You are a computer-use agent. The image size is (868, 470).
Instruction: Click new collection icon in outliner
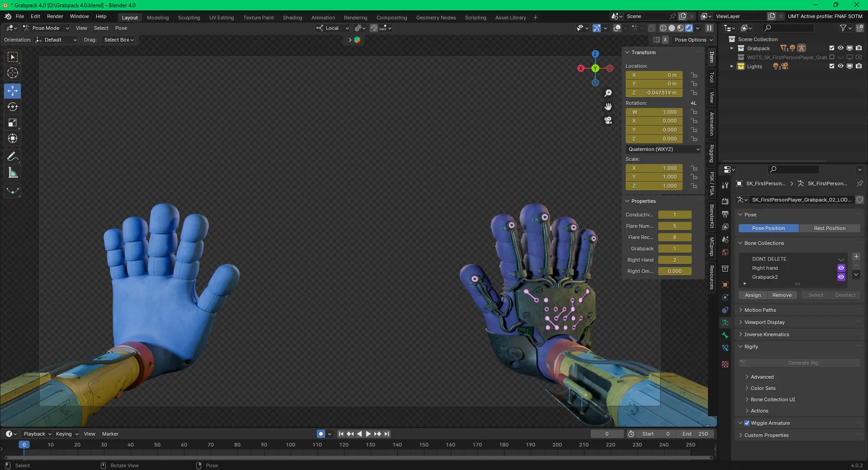[860, 28]
